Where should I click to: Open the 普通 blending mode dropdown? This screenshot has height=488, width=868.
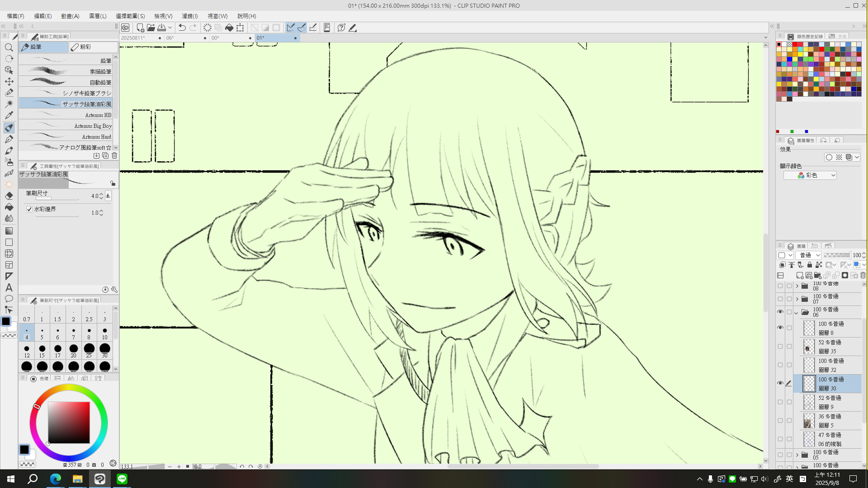coord(809,255)
